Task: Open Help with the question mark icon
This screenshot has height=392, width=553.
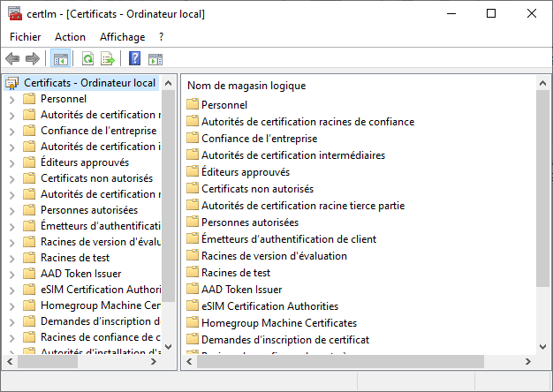Action: point(134,59)
